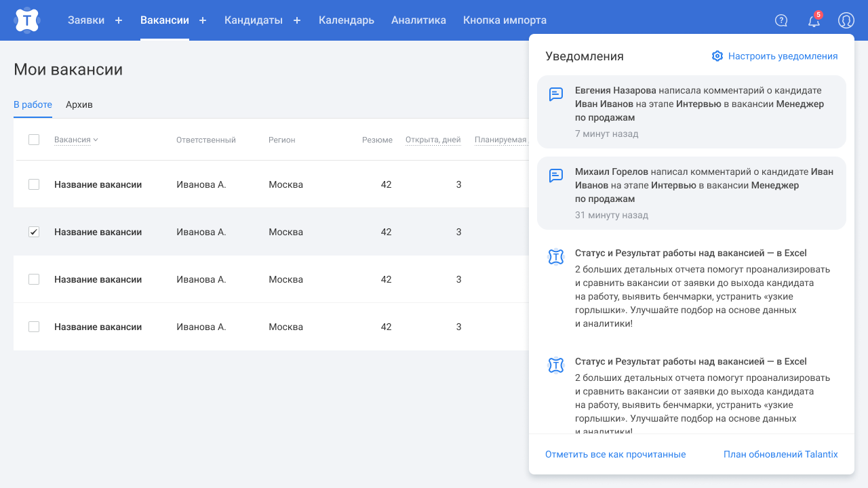Open the Михаил Горелов comment notification
This screenshot has height=488, width=868.
coord(692,193)
